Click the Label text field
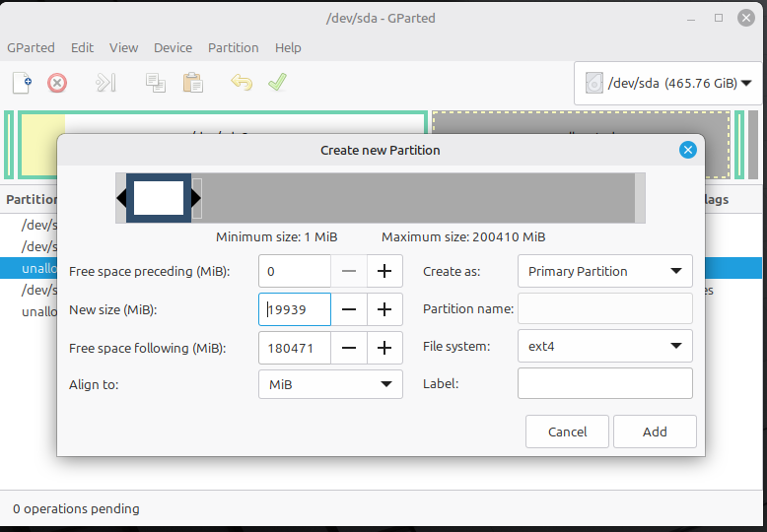 (x=605, y=384)
